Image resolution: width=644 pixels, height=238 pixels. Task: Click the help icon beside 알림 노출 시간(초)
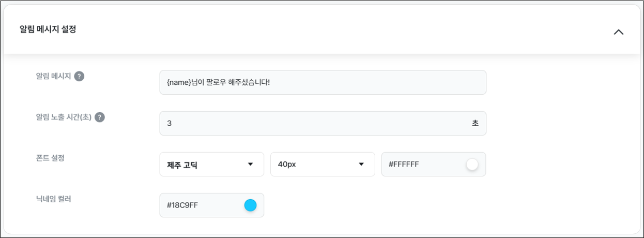click(x=100, y=117)
